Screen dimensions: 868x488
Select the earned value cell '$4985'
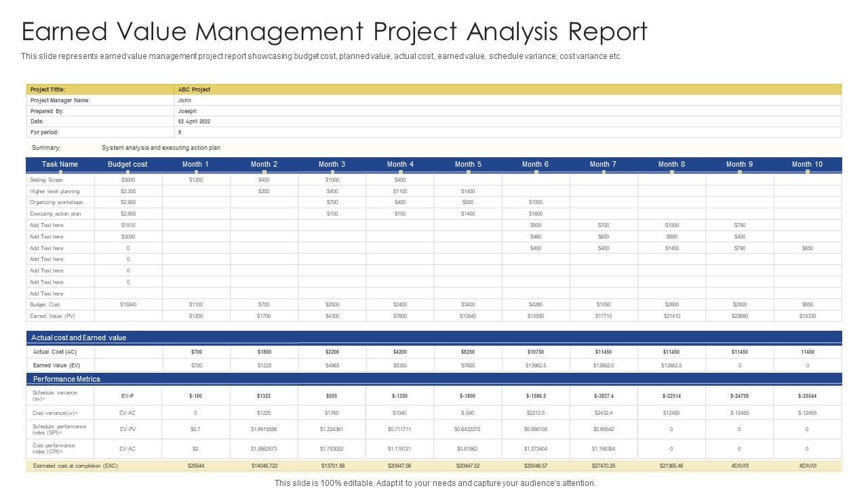(x=332, y=365)
